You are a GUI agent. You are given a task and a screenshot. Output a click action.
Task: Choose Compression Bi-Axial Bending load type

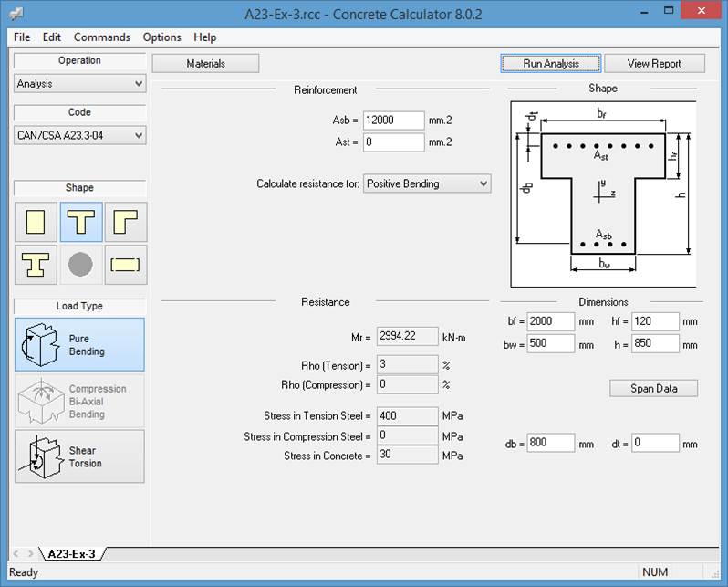[x=80, y=401]
